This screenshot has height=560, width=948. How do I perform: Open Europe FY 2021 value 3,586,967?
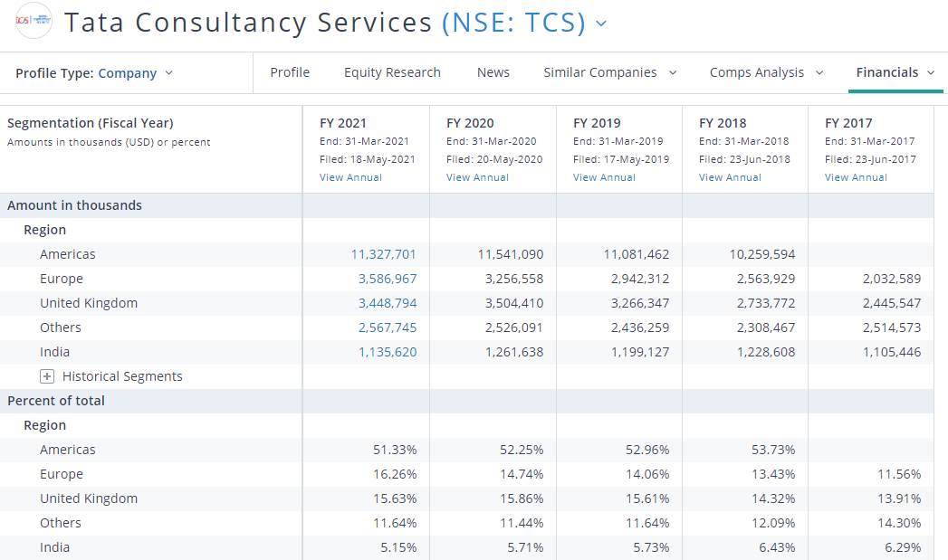pyautogui.click(x=388, y=279)
